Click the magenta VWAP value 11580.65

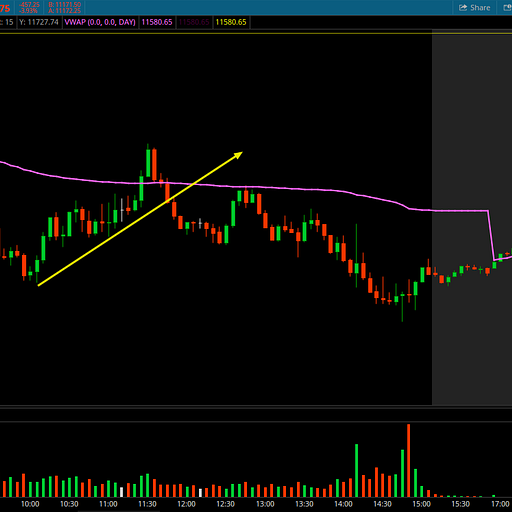(x=157, y=22)
